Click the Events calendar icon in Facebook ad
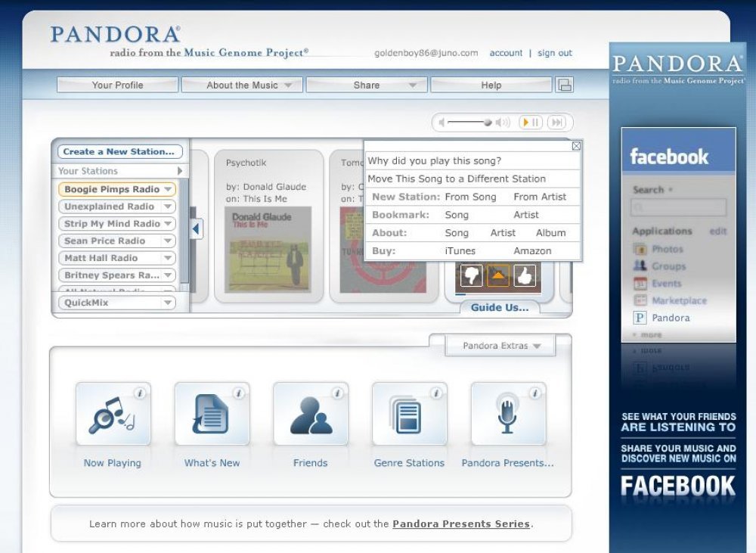Viewport: 756px width, 553px height. pos(640,283)
